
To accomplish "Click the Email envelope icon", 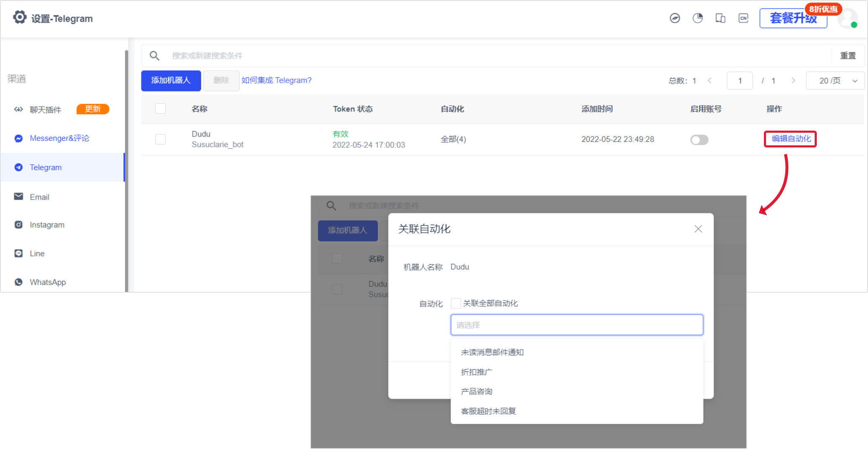I will pos(18,197).
